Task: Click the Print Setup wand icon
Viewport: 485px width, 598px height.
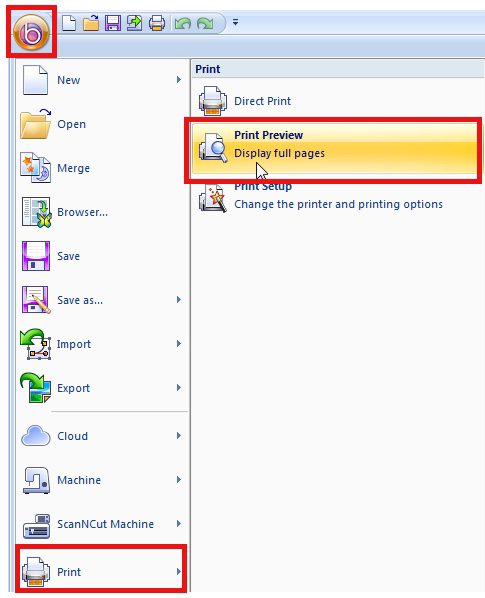Action: tap(213, 198)
